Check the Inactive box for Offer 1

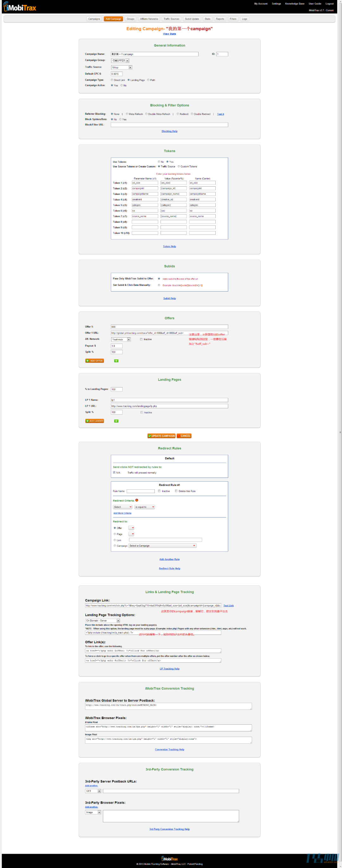point(141,339)
